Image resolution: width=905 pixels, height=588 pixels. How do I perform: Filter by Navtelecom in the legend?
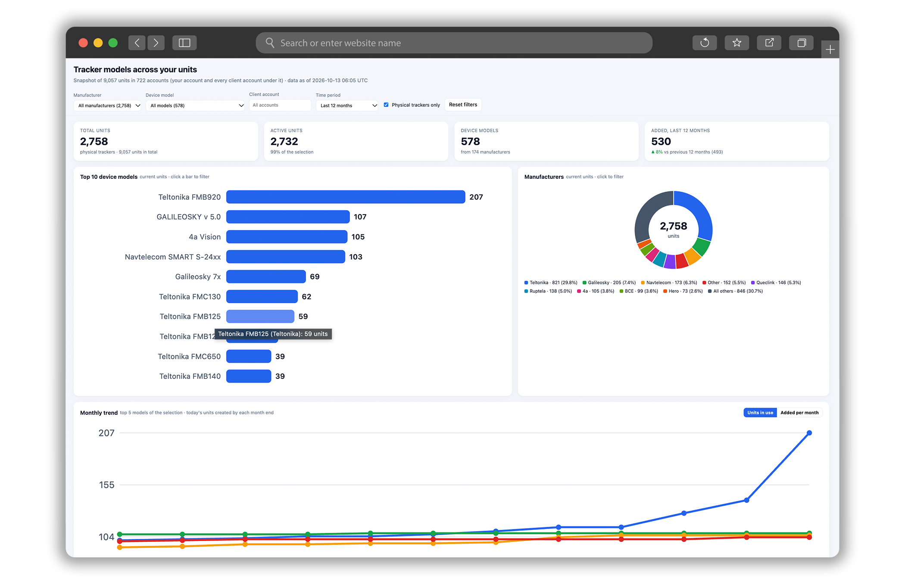coord(669,283)
